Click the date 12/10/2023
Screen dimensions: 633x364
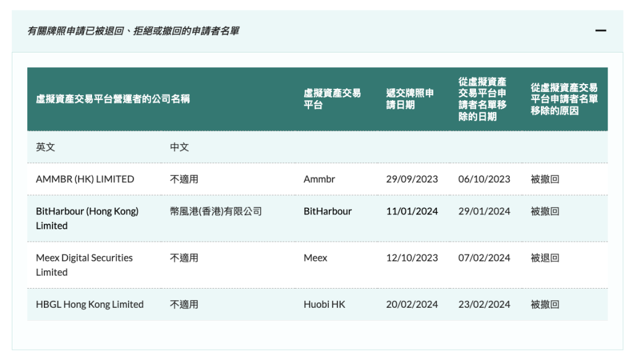(x=412, y=258)
